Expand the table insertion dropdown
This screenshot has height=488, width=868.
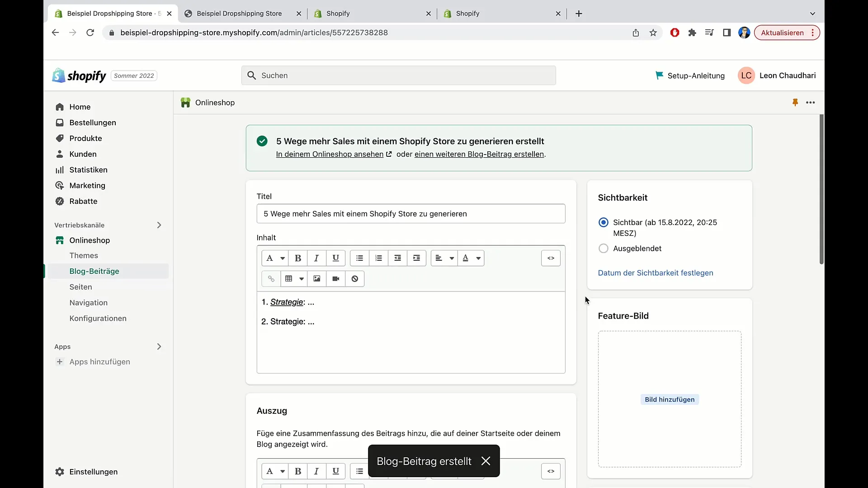click(301, 278)
